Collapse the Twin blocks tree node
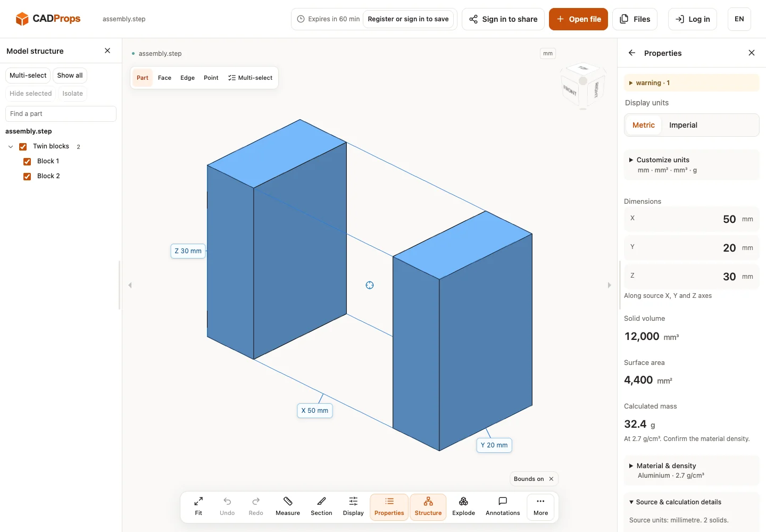 [x=11, y=147]
